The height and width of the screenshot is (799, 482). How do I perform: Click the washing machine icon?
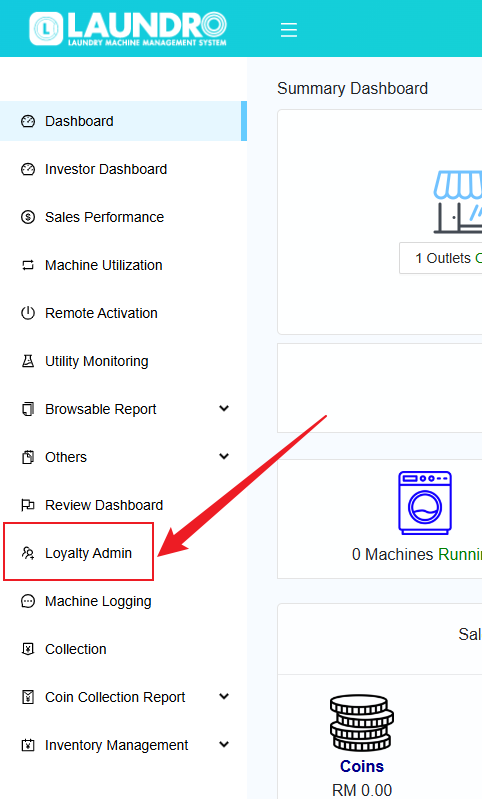pos(425,503)
